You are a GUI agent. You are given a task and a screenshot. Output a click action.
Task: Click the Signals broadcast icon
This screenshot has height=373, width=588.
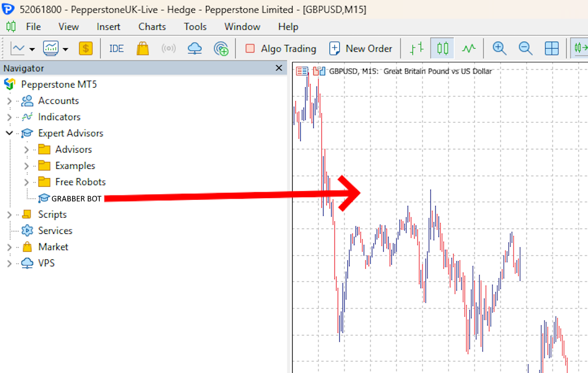[169, 48]
